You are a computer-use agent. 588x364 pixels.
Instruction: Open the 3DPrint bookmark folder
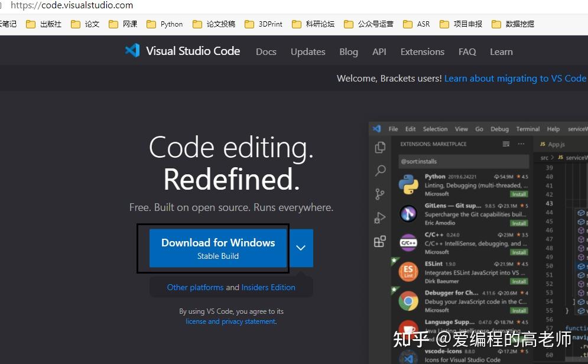pos(263,24)
